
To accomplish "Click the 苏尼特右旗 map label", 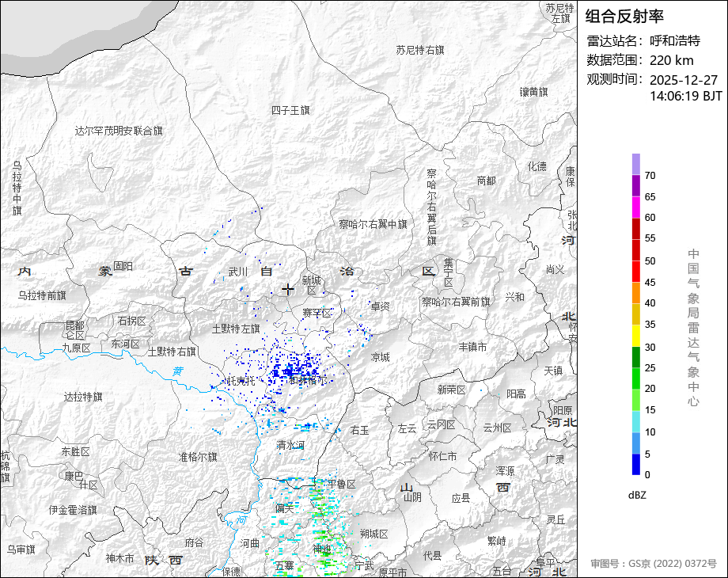I will point(420,50).
